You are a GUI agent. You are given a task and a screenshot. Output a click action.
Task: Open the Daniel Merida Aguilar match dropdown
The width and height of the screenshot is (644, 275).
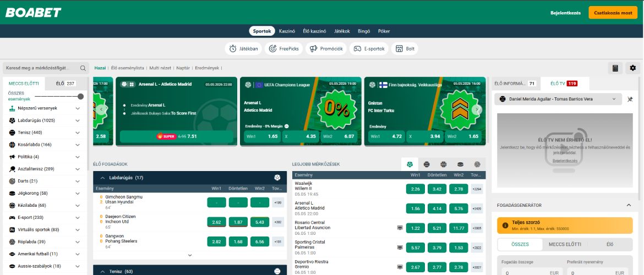point(558,99)
